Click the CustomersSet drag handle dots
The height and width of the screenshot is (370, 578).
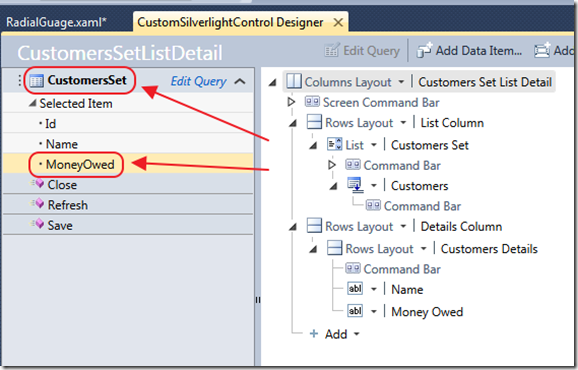[20, 80]
